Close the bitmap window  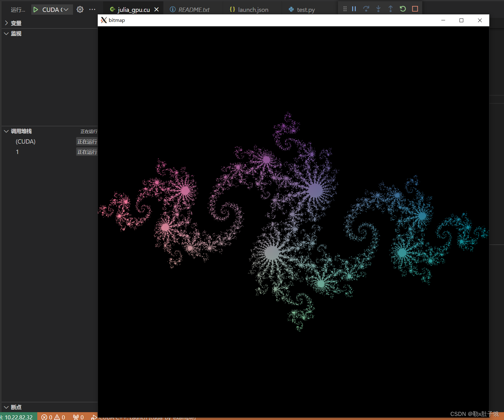coord(480,20)
